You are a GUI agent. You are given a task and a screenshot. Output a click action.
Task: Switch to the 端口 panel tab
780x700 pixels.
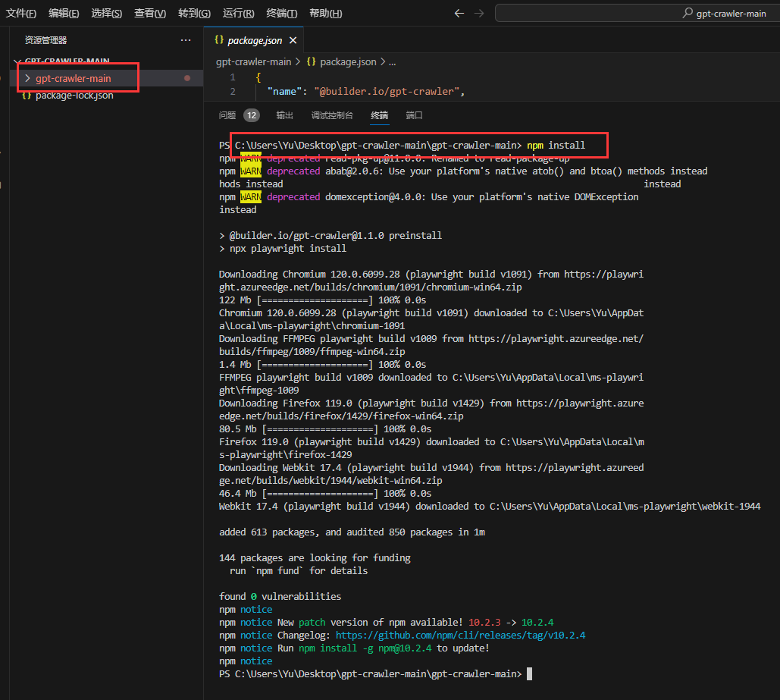coord(414,115)
